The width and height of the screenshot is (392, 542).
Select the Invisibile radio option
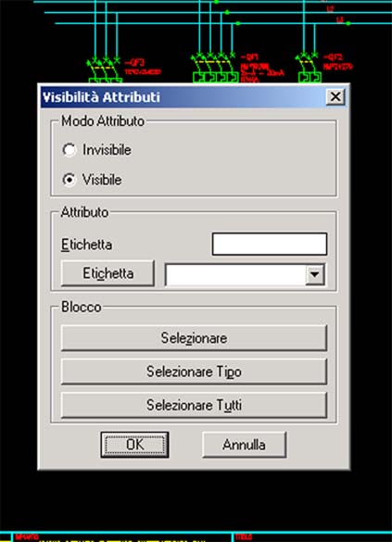[x=70, y=150]
